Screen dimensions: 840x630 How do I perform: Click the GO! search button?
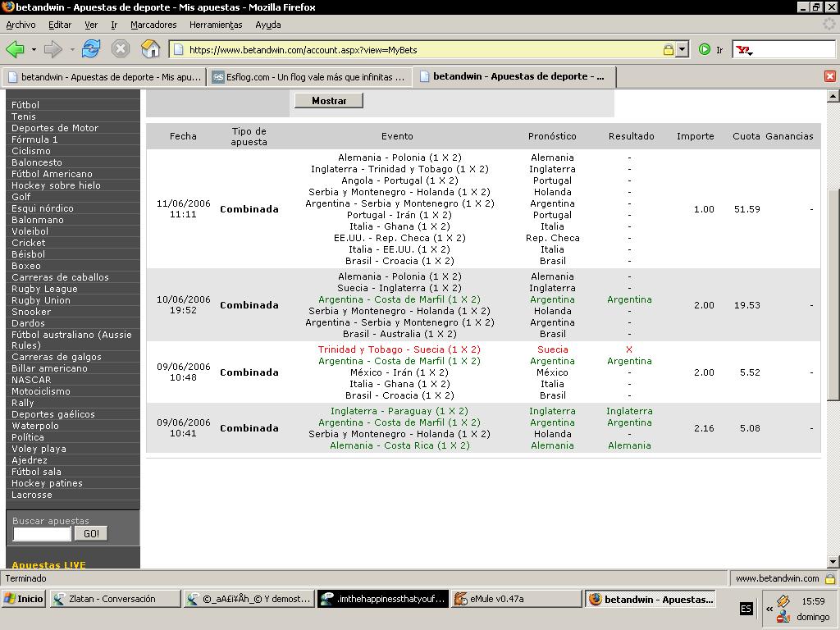[91, 533]
